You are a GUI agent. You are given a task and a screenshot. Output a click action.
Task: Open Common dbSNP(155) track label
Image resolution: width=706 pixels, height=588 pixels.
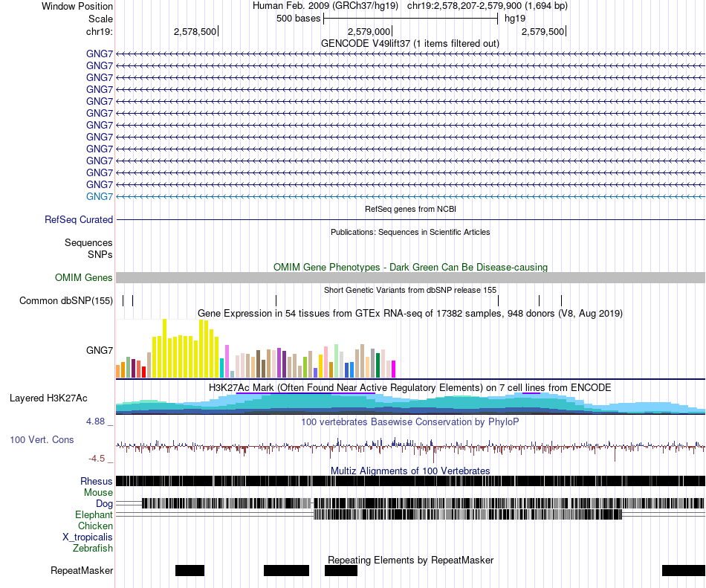tap(66, 301)
